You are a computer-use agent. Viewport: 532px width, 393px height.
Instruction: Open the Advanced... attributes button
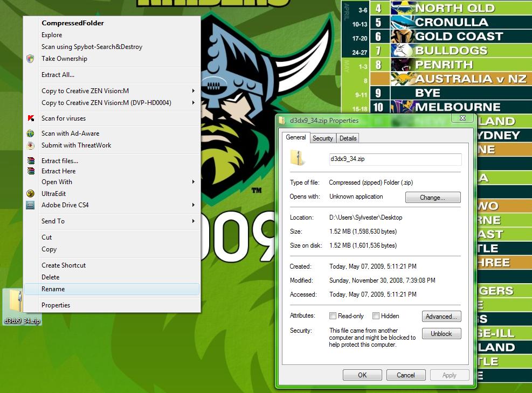click(x=441, y=317)
